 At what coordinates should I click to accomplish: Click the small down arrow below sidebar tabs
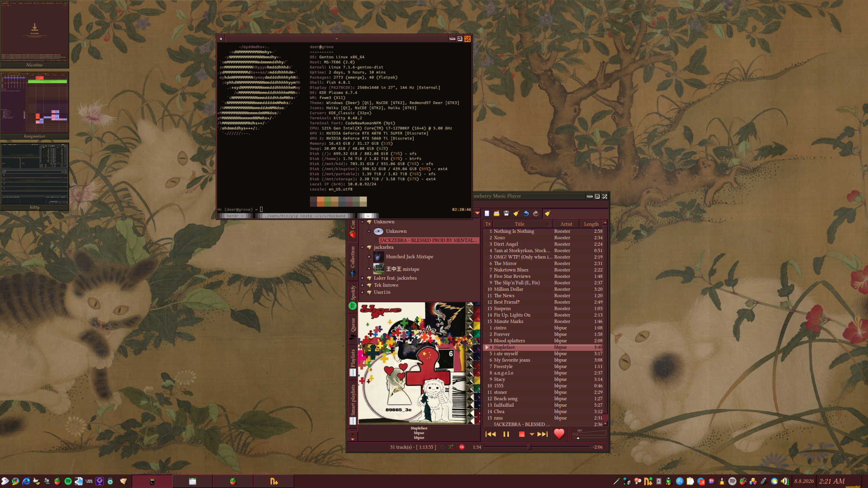tap(353, 439)
